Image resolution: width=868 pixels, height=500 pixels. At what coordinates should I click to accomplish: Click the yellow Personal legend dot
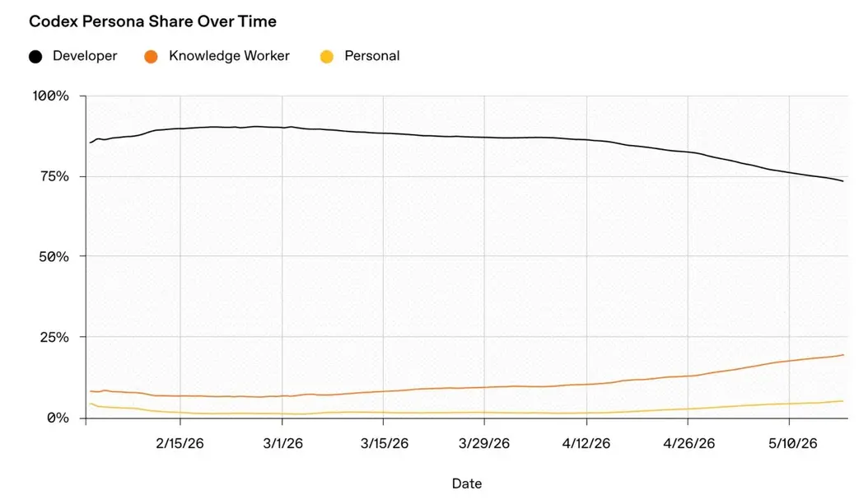pyautogui.click(x=327, y=57)
